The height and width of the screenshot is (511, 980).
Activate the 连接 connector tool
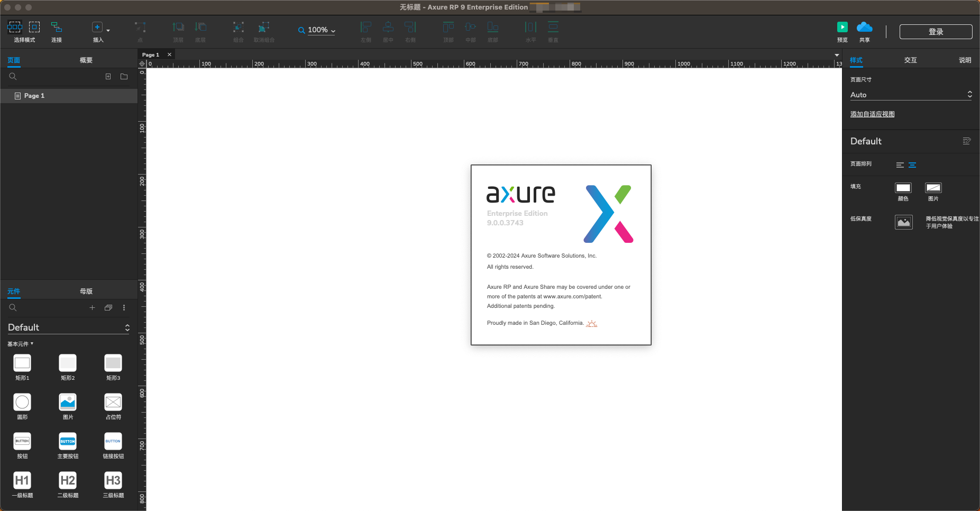(x=57, y=27)
